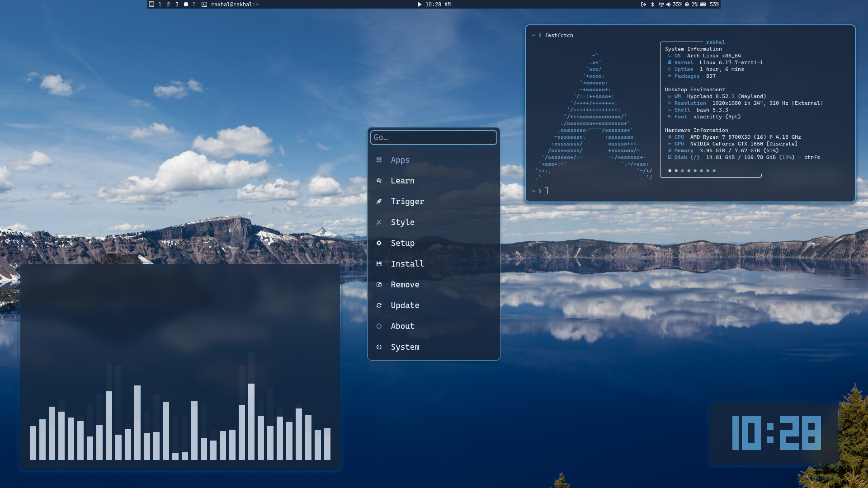The image size is (868, 488).
Task: Click the 10:28 AM clock in top bar
Action: tap(438, 5)
